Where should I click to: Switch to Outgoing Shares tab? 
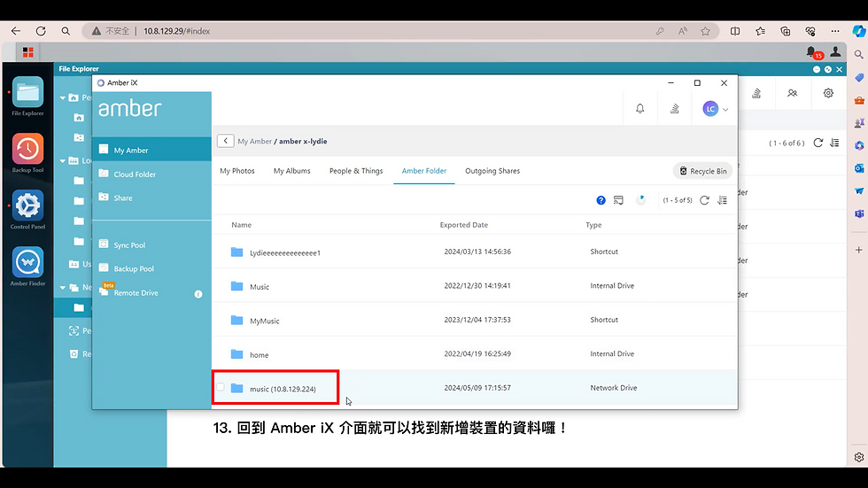[492, 171]
